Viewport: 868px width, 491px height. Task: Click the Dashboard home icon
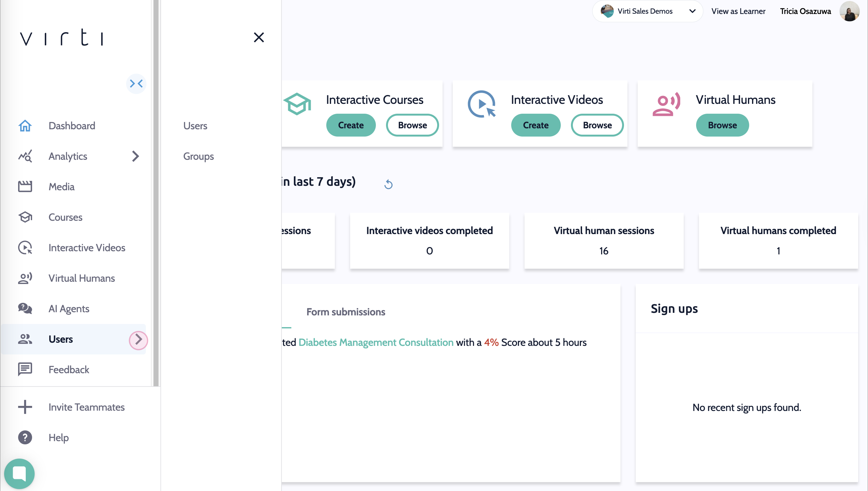coord(25,126)
